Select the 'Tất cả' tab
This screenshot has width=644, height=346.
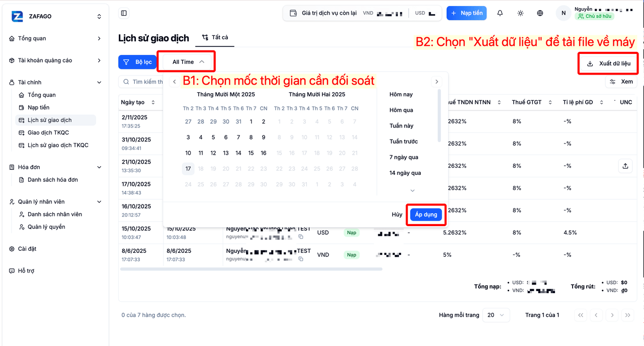click(215, 37)
